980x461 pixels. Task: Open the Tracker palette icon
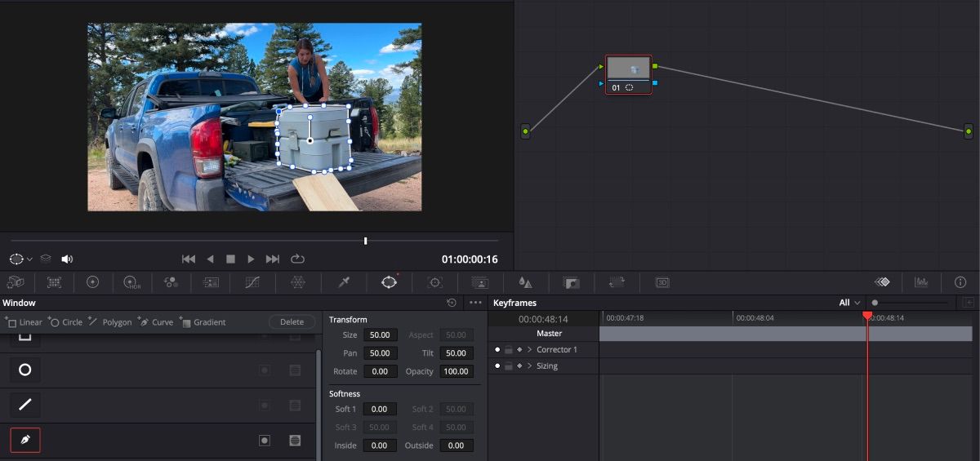(x=434, y=282)
